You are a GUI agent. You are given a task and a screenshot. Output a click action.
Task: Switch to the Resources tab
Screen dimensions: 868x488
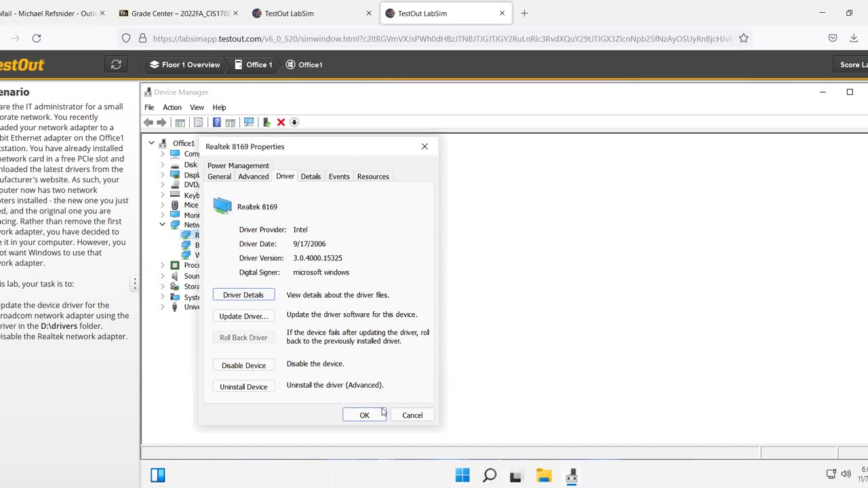pos(373,176)
